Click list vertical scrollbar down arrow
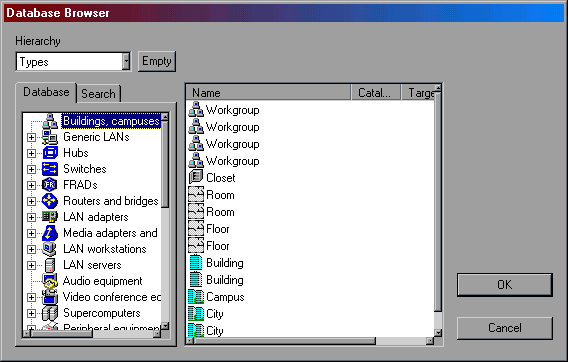This screenshot has height=362, width=568. [438, 333]
